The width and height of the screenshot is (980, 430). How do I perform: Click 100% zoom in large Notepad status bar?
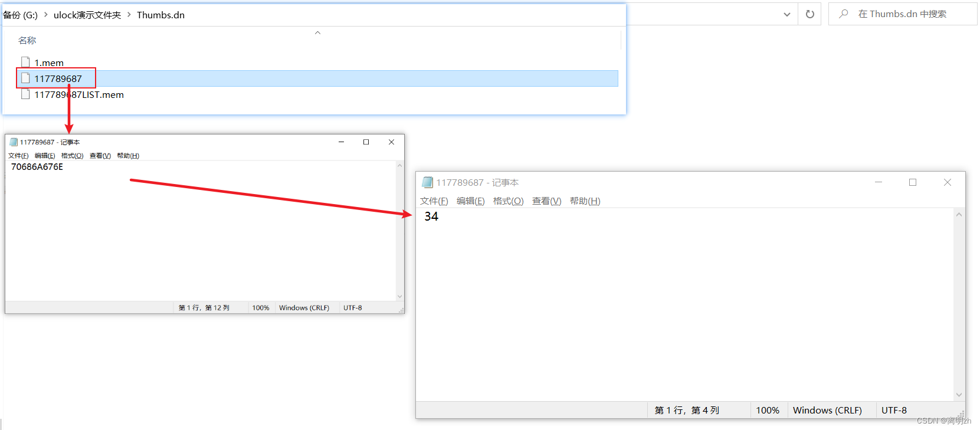[768, 410]
